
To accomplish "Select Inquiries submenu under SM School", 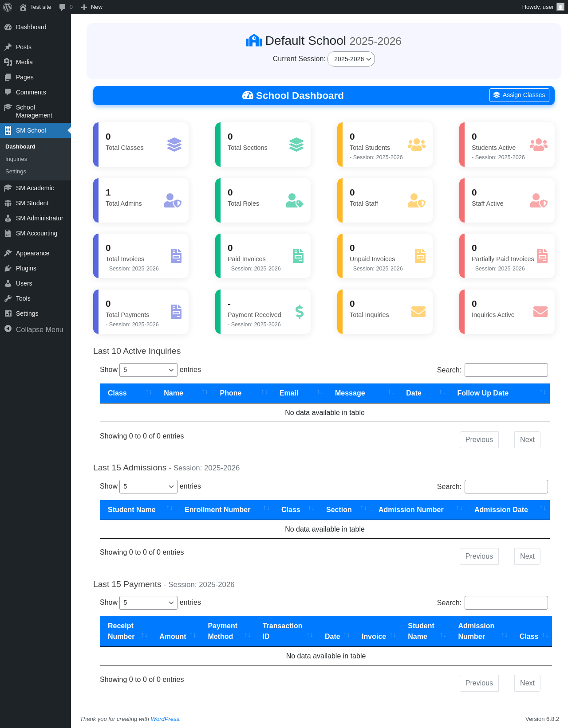I will 16,159.
